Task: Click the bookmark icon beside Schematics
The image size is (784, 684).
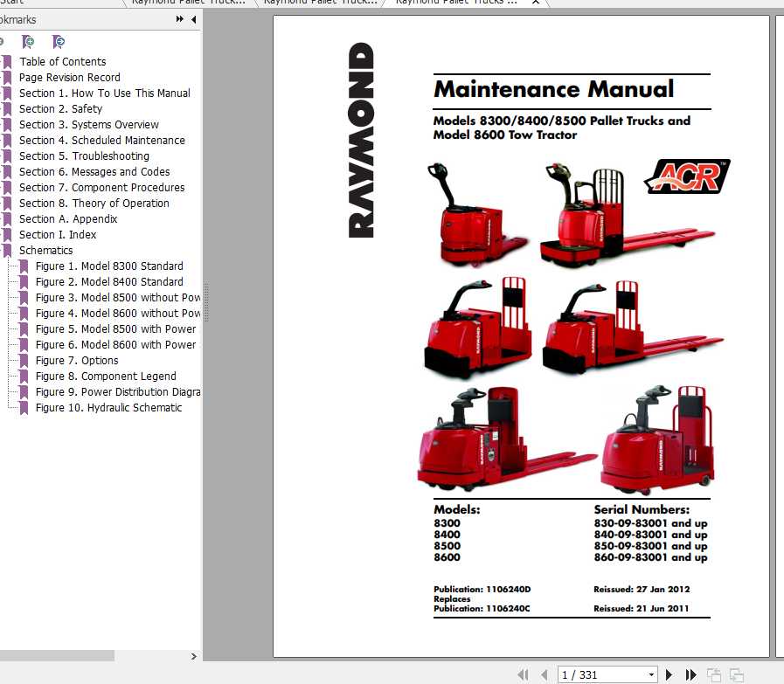Action: (x=7, y=251)
